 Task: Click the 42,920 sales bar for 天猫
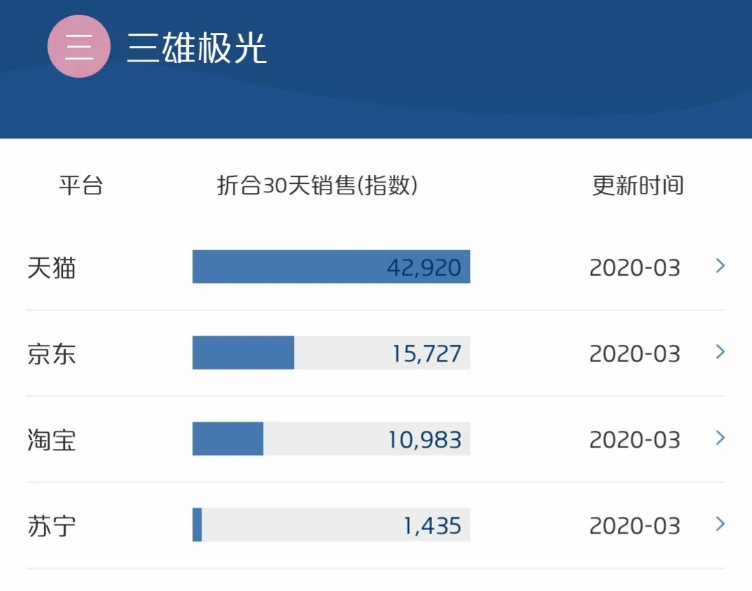pos(331,267)
